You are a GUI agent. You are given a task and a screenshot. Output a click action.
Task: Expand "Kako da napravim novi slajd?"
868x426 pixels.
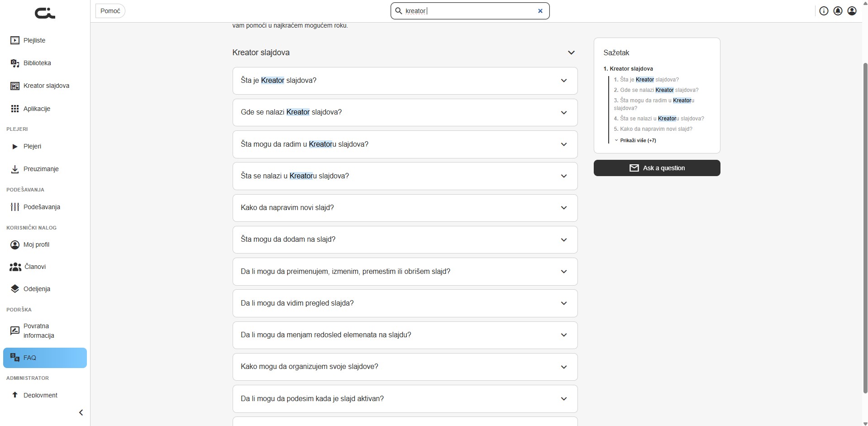(405, 208)
